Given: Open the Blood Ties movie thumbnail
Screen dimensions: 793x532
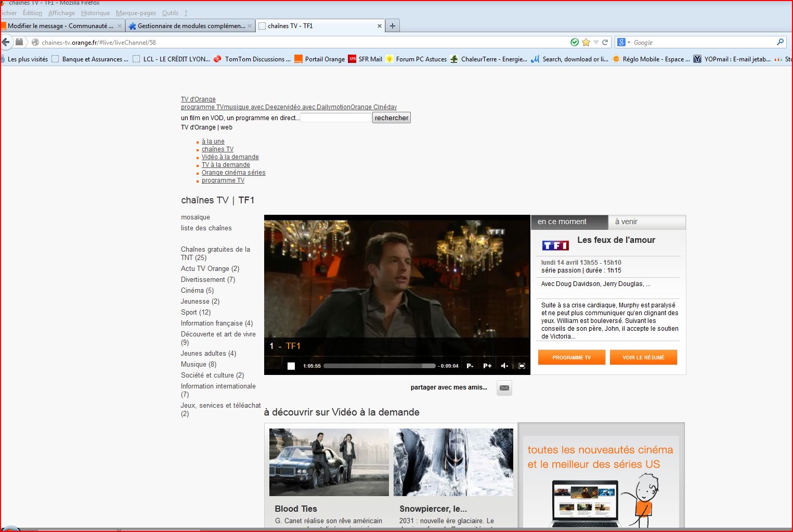Looking at the screenshot, I should (329, 462).
